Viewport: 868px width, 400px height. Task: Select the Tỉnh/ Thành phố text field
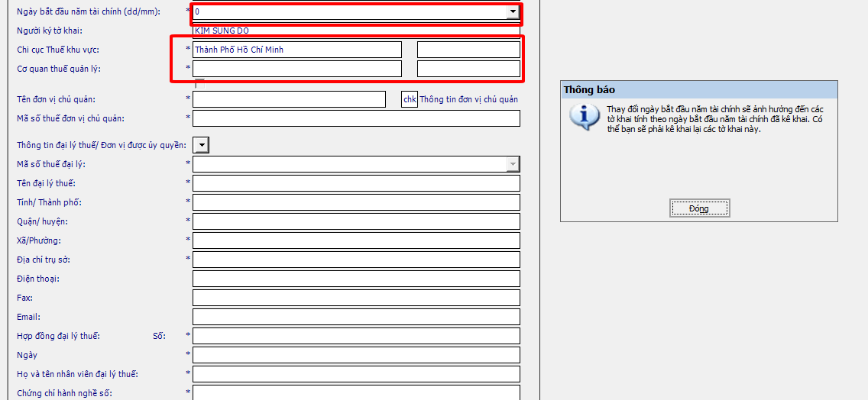356,202
